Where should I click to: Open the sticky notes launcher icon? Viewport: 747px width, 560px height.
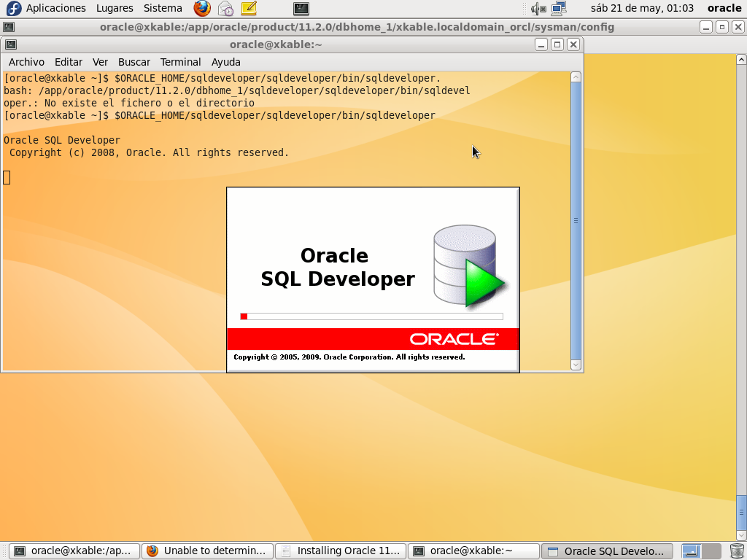(x=249, y=8)
